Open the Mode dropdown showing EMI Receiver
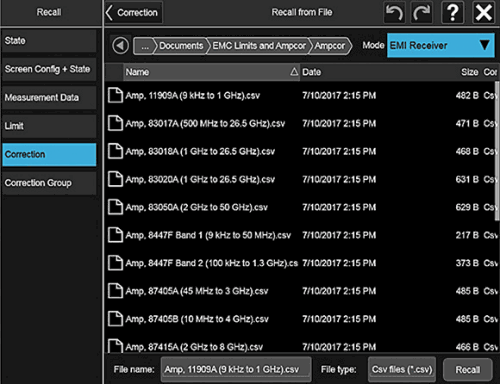 point(440,45)
